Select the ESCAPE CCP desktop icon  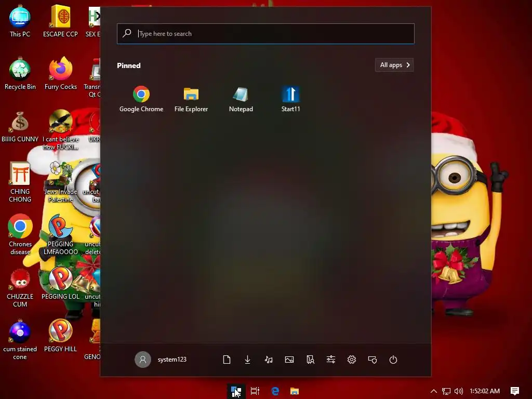[x=60, y=21]
